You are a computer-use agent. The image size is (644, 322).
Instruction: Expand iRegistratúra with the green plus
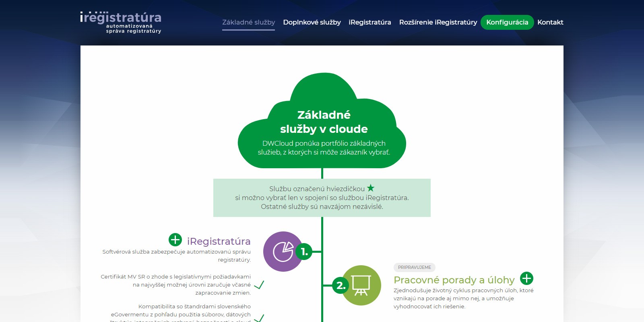(175, 240)
